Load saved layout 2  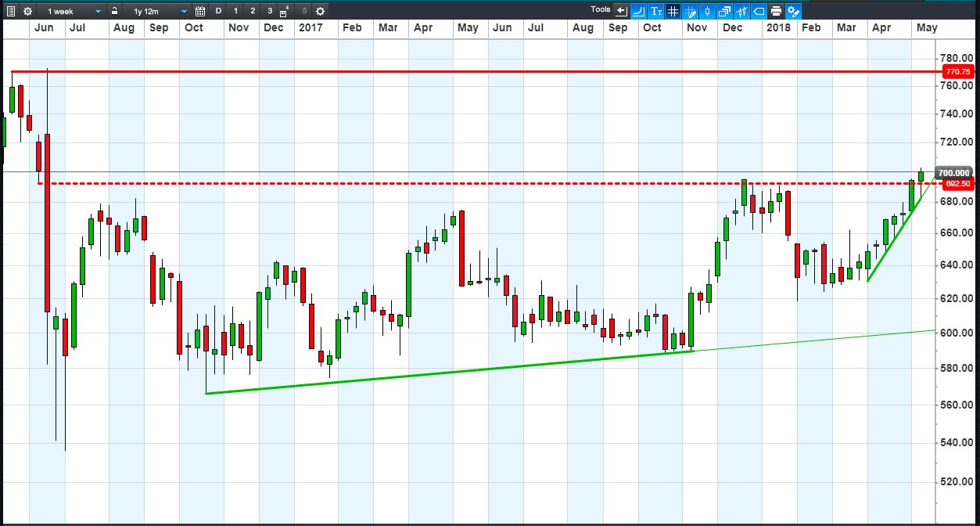pos(253,11)
